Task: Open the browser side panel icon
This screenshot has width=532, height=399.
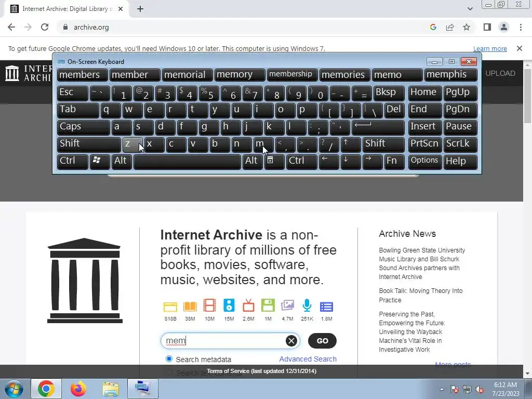Action: coord(487,27)
